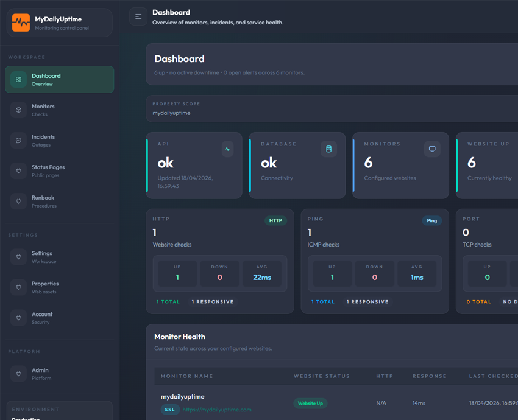The height and width of the screenshot is (420, 518).
Task: Open the Monitors Checks menu item
Action: tap(60, 110)
